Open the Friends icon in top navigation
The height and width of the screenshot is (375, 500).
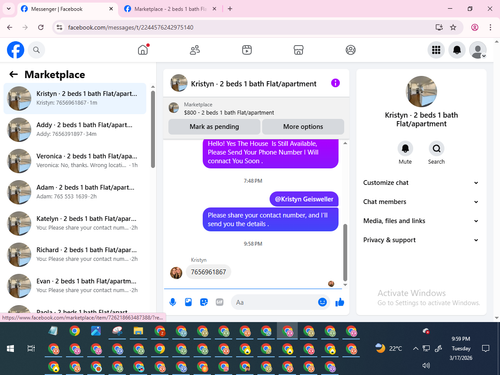coord(195,50)
